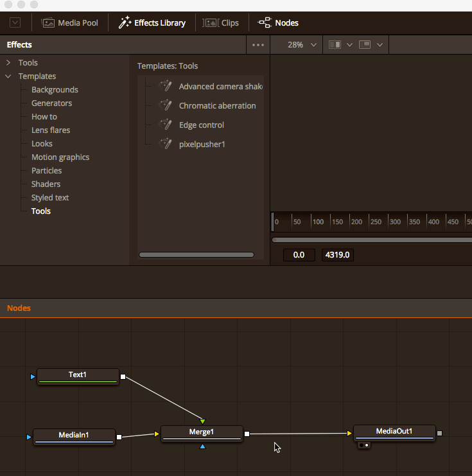
Task: Toggle the Effects Library panel
Action: tap(152, 22)
